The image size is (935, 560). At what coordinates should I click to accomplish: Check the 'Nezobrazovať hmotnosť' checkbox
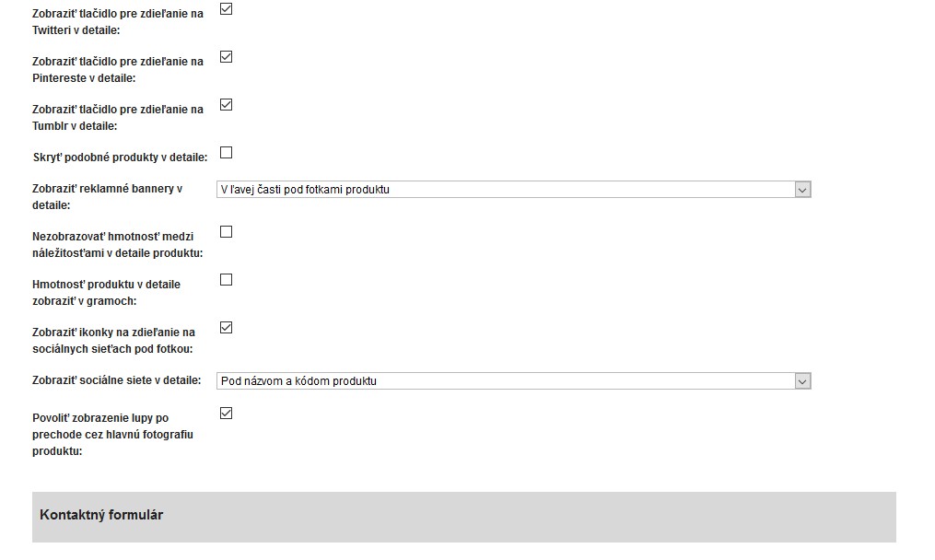pos(227,232)
